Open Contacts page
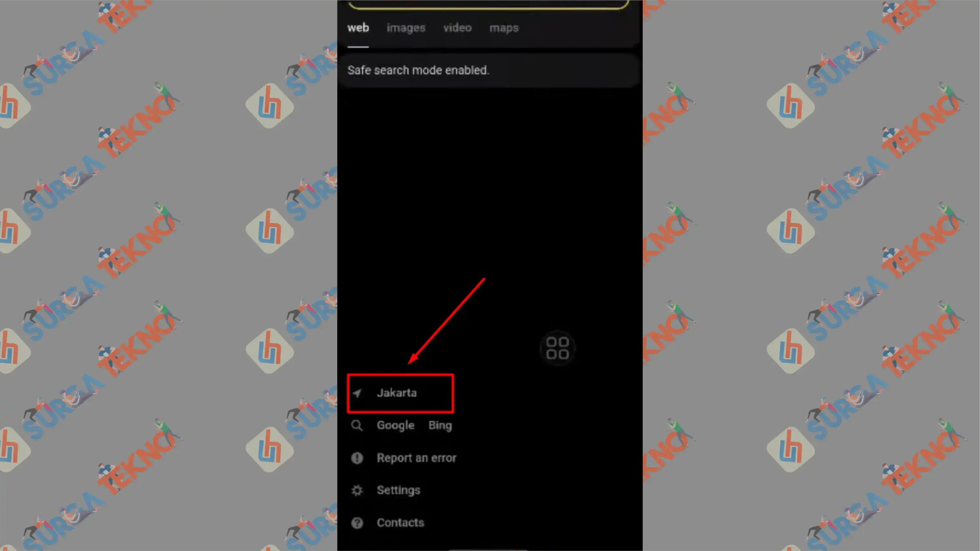 click(400, 522)
